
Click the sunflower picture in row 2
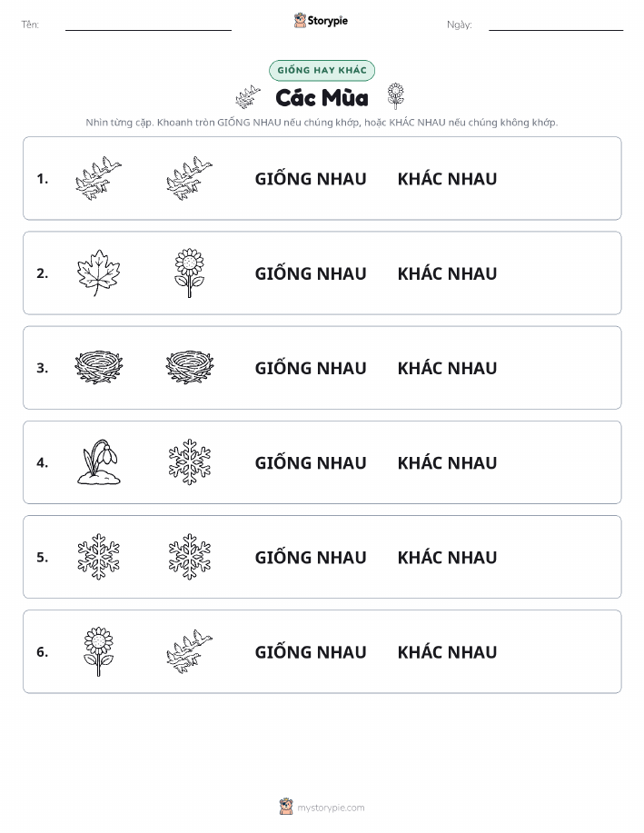(x=190, y=273)
